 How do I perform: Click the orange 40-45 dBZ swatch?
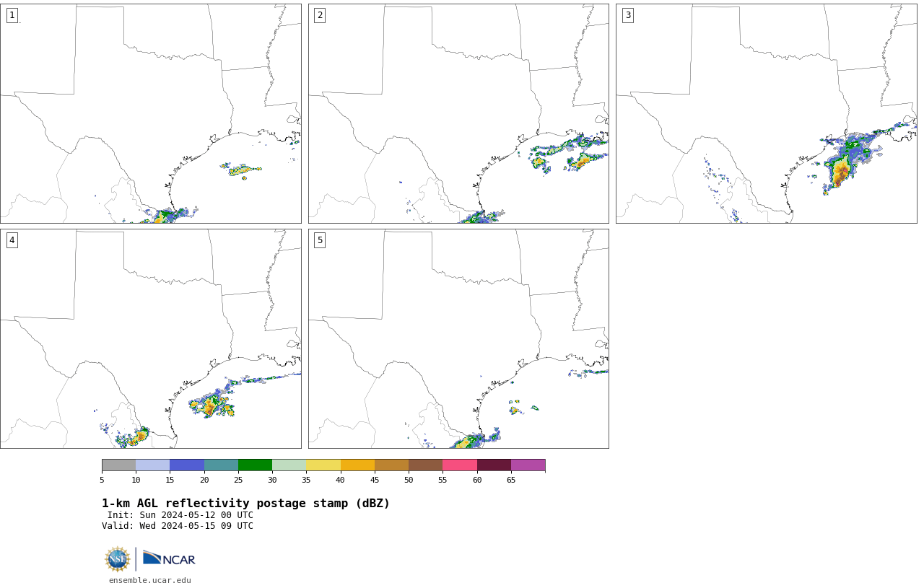[357, 465]
